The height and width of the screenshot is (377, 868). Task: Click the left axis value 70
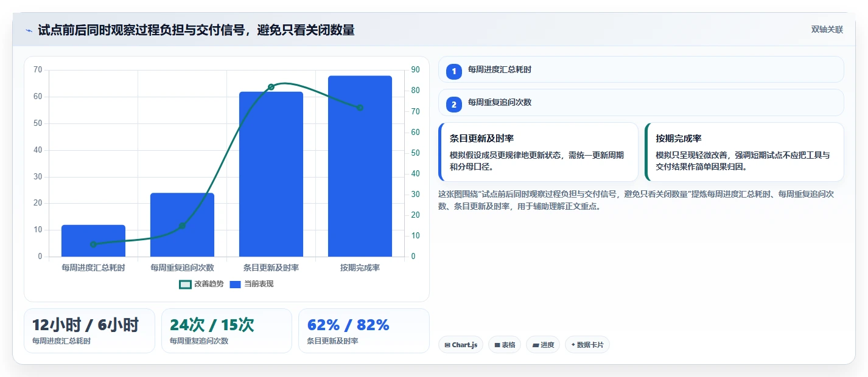[x=38, y=70]
